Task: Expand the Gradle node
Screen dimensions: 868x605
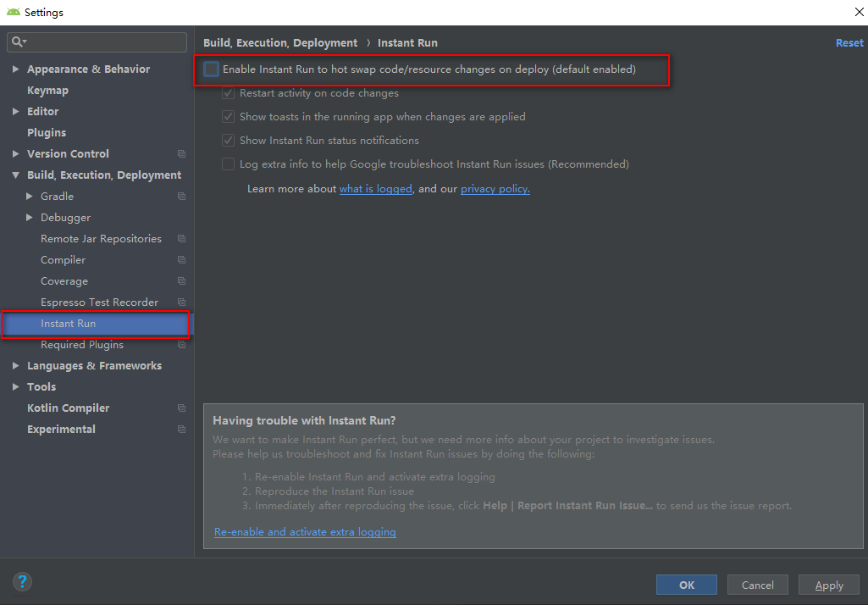Action: tap(30, 196)
